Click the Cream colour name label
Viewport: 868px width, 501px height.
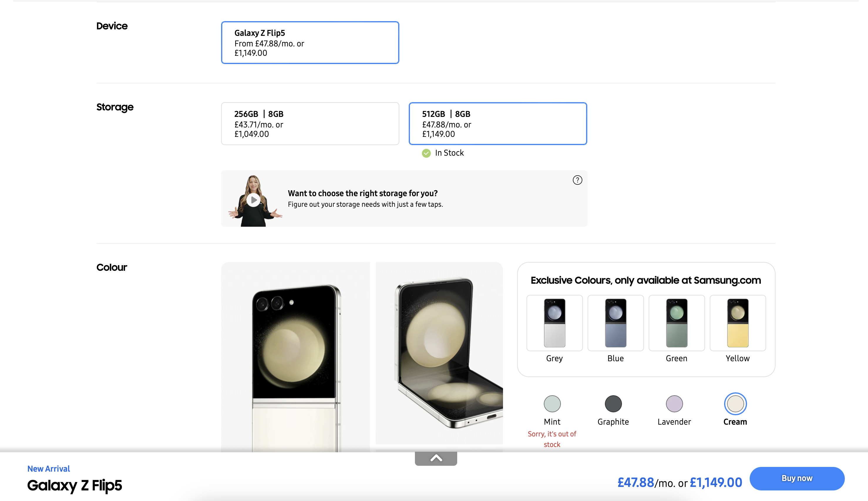click(735, 422)
